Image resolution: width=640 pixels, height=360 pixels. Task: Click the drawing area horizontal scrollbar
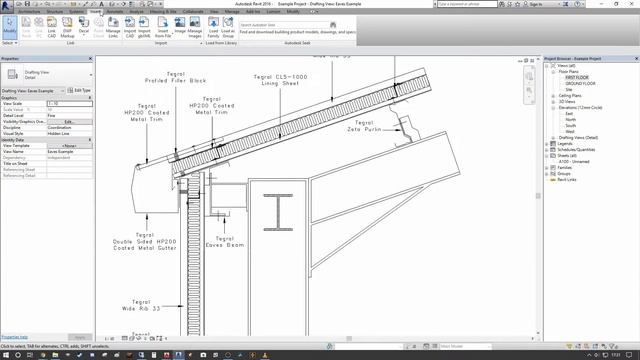tap(349, 338)
